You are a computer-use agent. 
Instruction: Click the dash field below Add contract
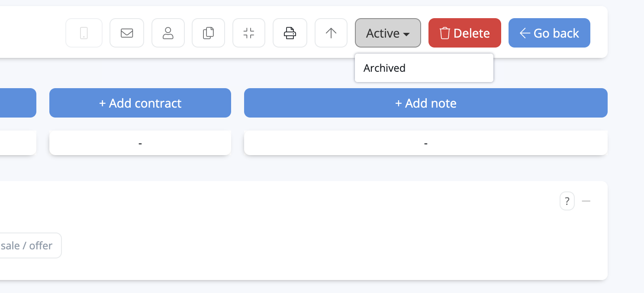click(x=140, y=143)
